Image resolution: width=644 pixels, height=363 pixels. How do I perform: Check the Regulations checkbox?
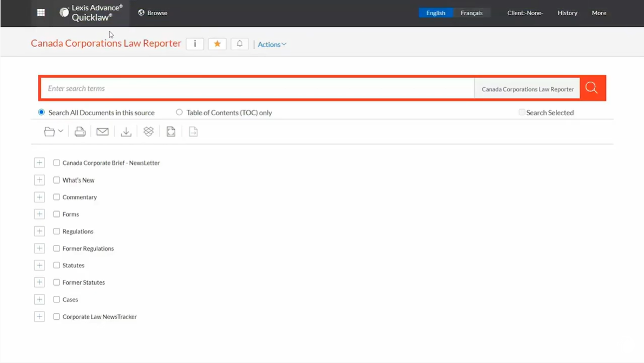coord(57,231)
